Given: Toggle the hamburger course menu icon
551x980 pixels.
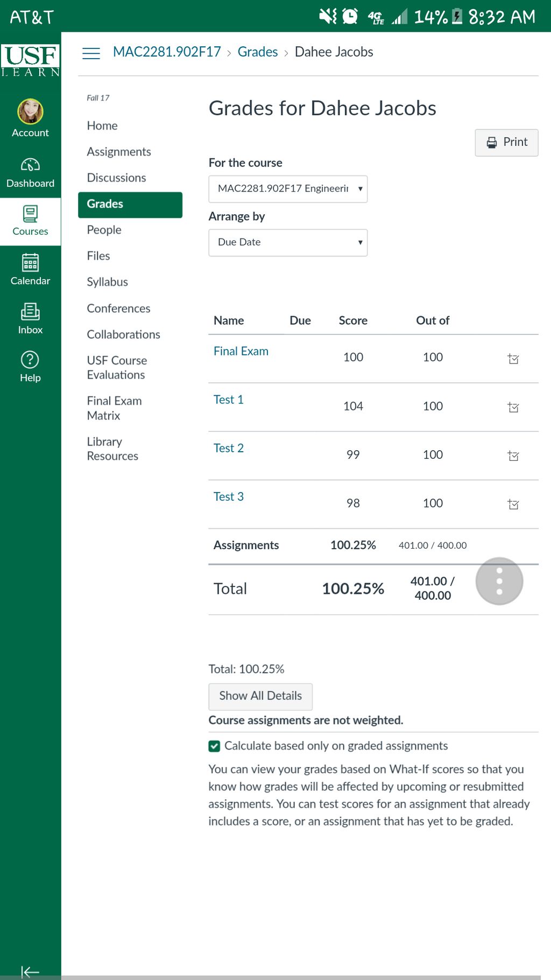Looking at the screenshot, I should (91, 53).
